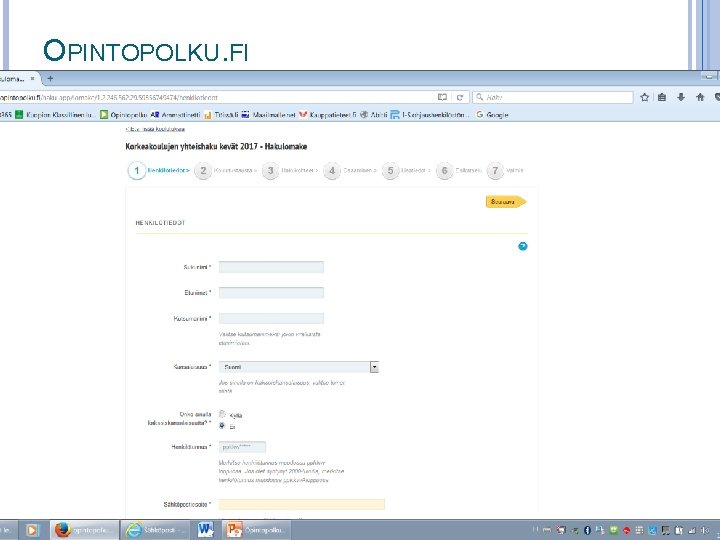
Task: Open media player in taskbar
Action: pyautogui.click(x=32, y=530)
